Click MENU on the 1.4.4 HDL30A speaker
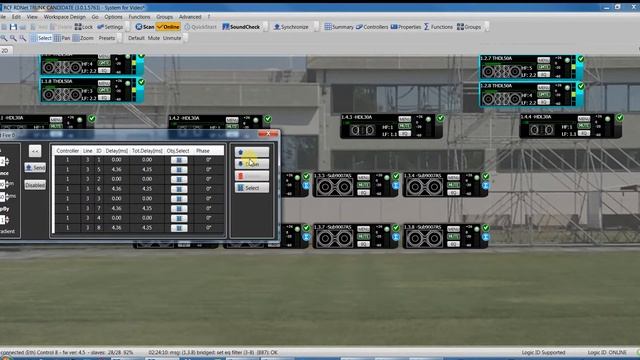The height and width of the screenshot is (360, 640). coord(584,119)
